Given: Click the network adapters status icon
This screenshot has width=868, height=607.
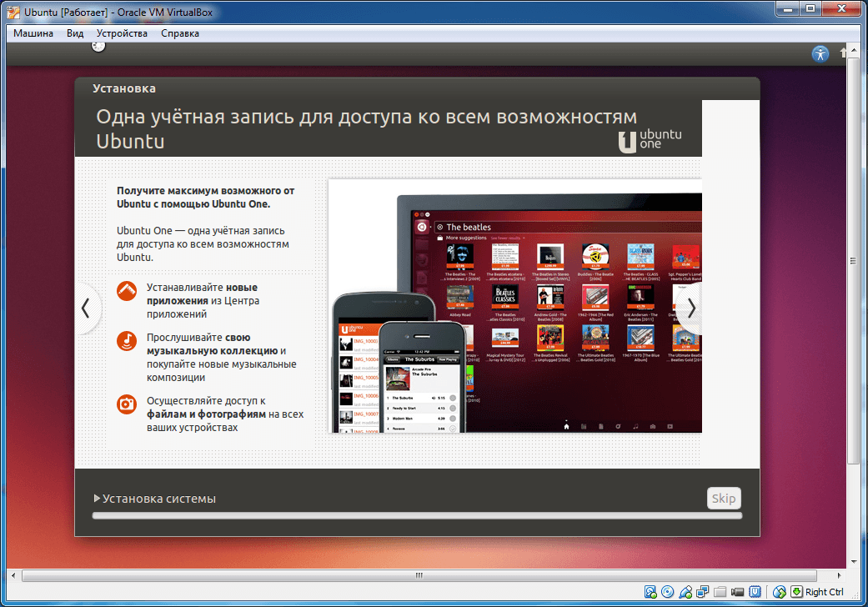Looking at the screenshot, I should click(x=702, y=592).
